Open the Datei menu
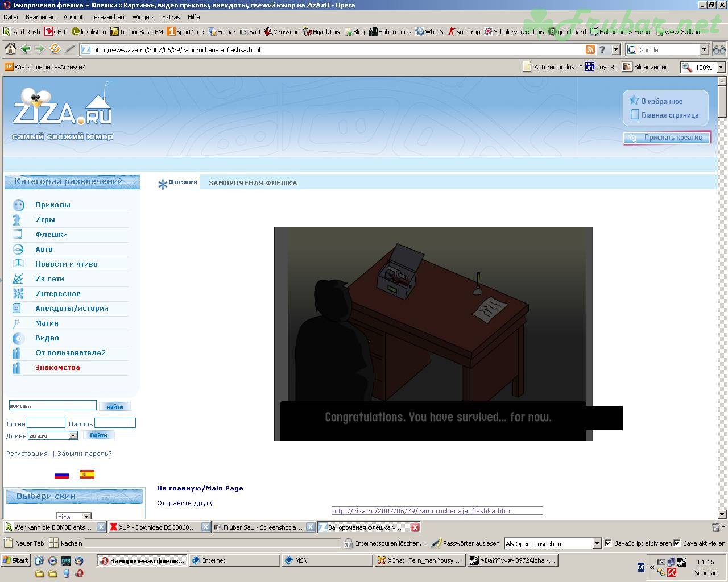Image resolution: width=728 pixels, height=582 pixels. pyautogui.click(x=10, y=17)
